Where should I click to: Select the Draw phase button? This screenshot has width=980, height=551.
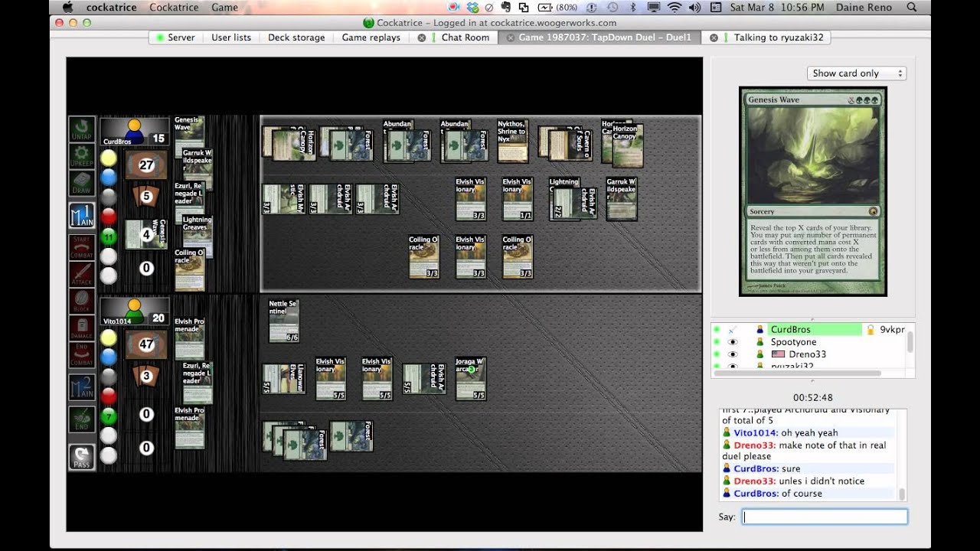82,182
